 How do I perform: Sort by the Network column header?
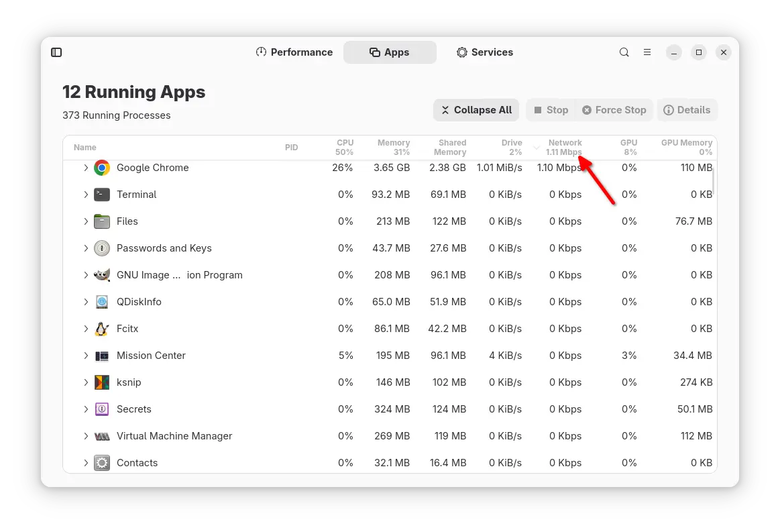point(563,148)
